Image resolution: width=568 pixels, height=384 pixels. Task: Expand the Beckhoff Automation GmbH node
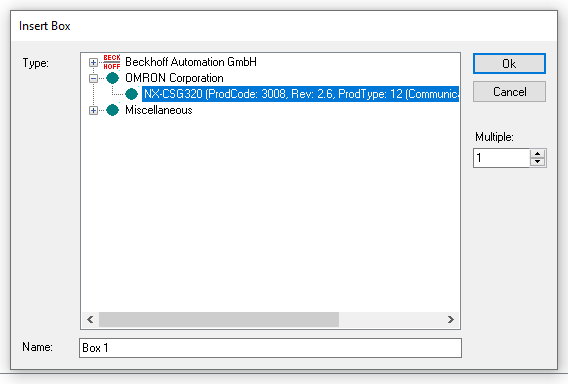tap(93, 62)
